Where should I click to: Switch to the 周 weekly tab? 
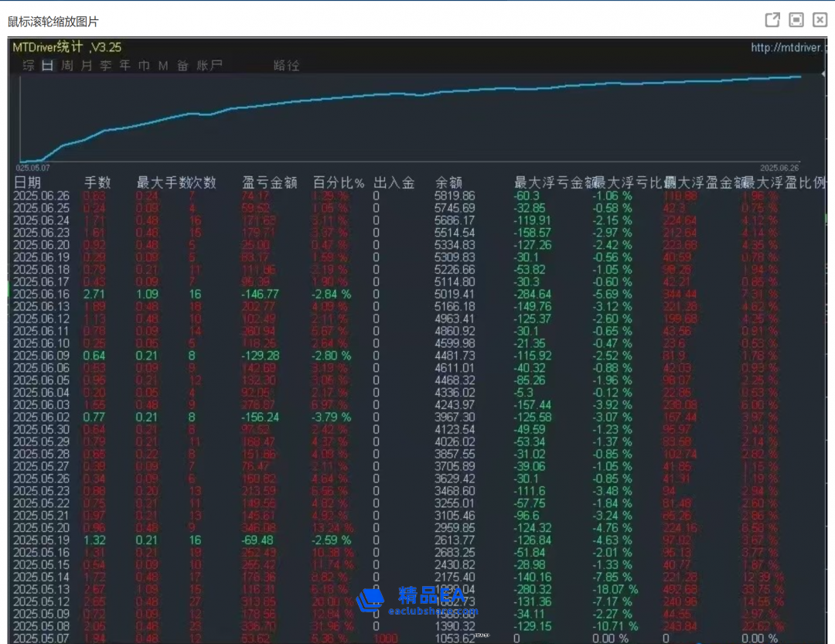[67, 66]
